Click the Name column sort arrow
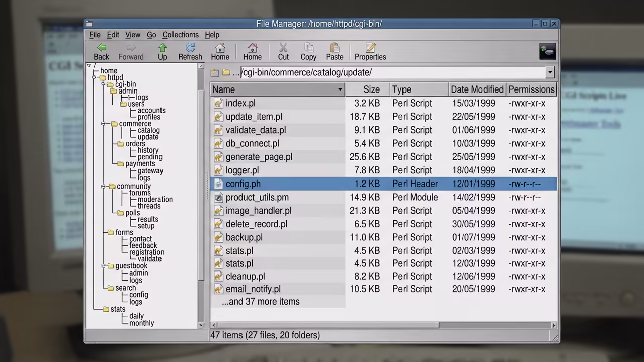 340,89
